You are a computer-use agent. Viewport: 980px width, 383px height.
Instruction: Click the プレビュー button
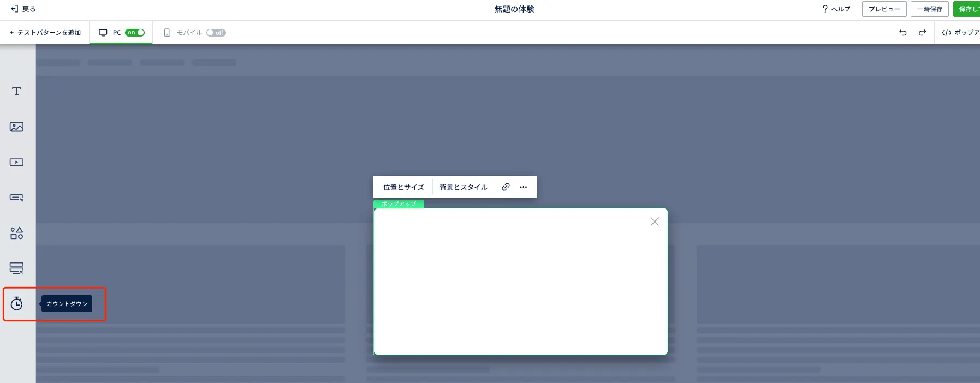[884, 9]
